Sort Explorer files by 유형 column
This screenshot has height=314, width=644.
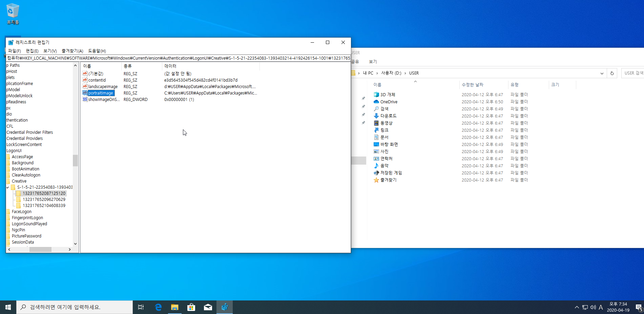(515, 85)
